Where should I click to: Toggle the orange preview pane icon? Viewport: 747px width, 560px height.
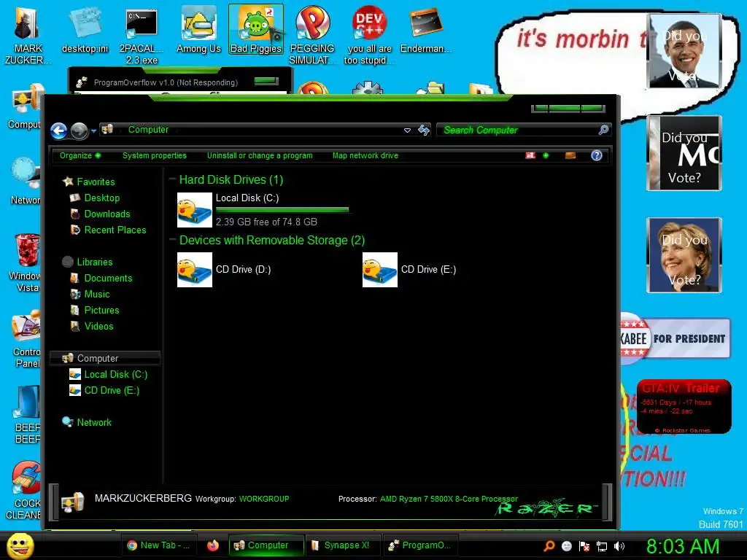coord(570,155)
